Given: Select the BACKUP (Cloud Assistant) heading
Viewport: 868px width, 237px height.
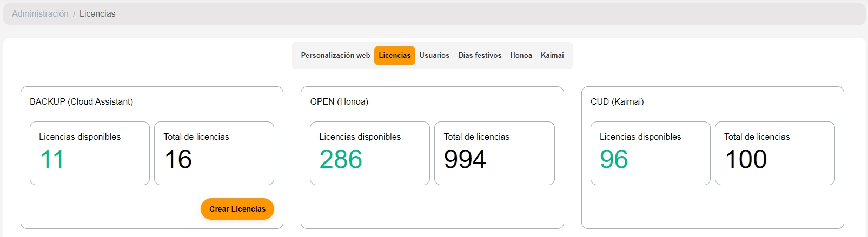Looking at the screenshot, I should (x=81, y=102).
